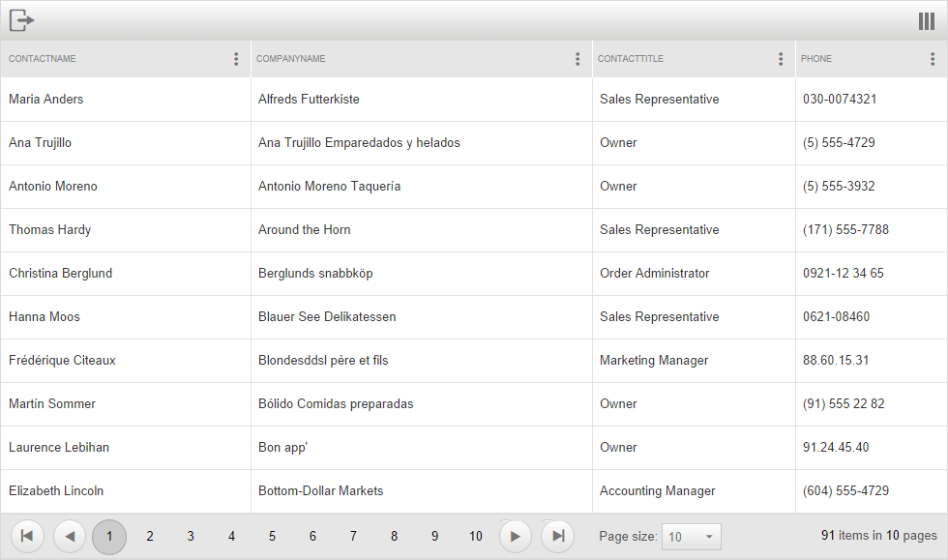
Task: Go to the previous page
Action: 70,536
